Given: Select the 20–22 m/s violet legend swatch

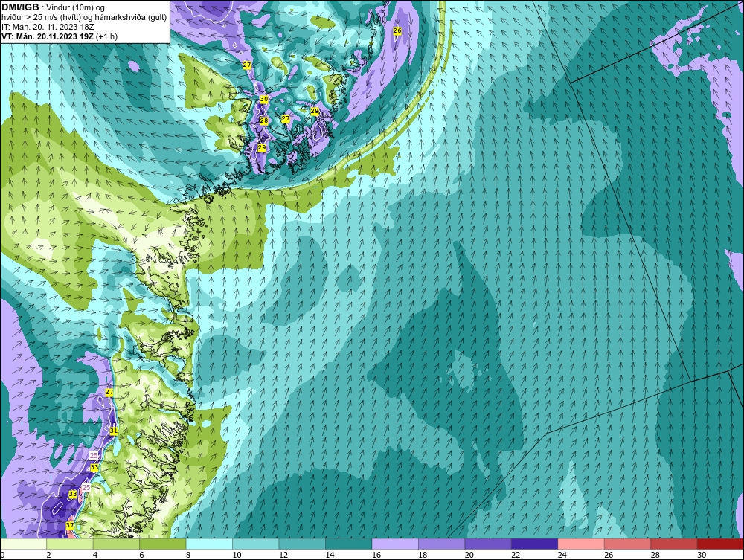Looking at the screenshot, I should click(x=488, y=544).
